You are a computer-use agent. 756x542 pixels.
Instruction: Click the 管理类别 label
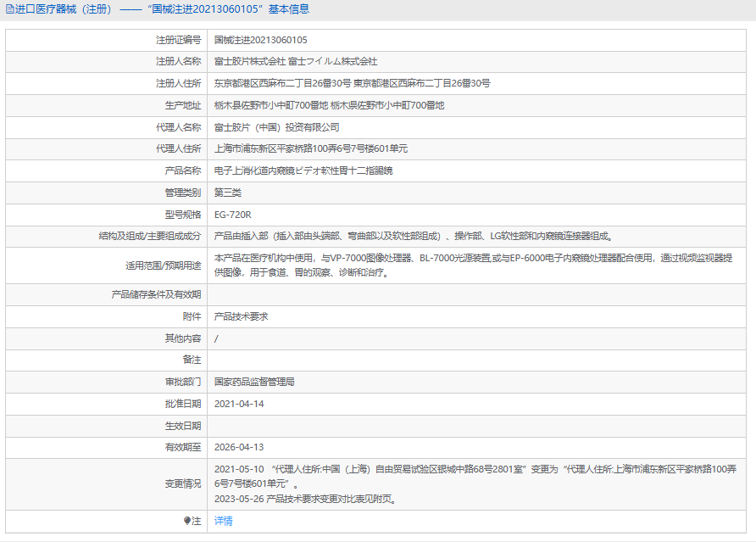pos(183,193)
